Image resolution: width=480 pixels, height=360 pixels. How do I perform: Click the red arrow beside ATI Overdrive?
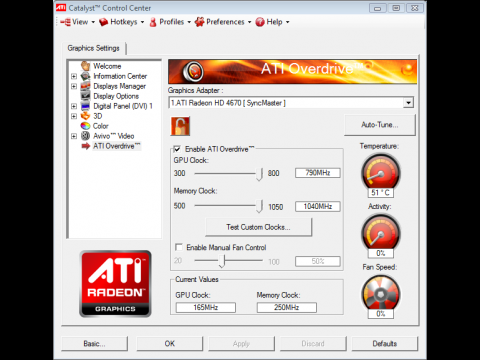tap(86, 146)
